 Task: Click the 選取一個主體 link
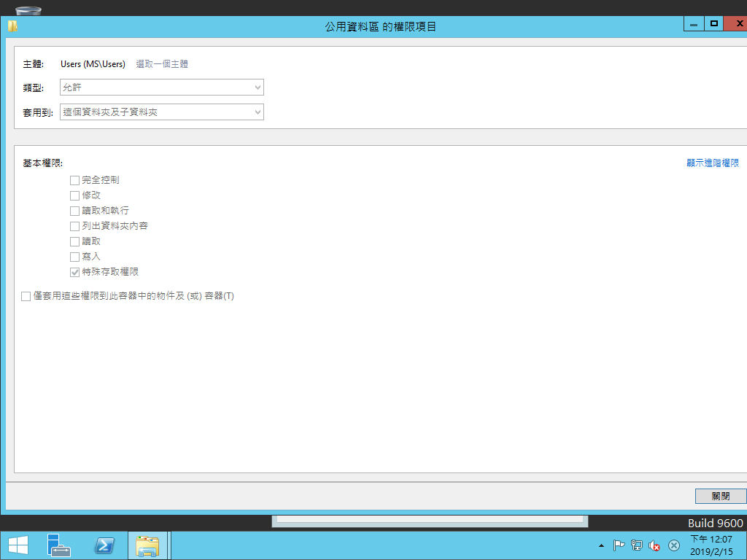point(162,64)
